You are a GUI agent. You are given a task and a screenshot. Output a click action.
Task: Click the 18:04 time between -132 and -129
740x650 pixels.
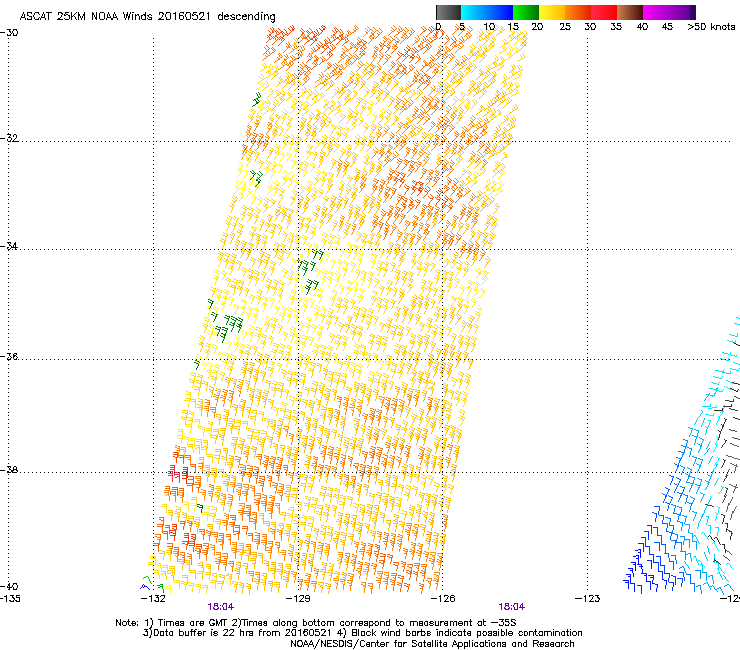[220, 607]
